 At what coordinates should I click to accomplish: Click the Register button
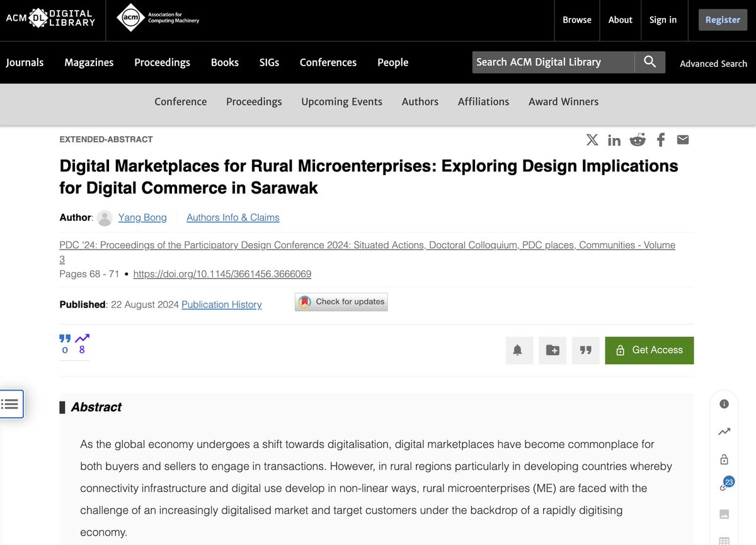click(x=723, y=20)
